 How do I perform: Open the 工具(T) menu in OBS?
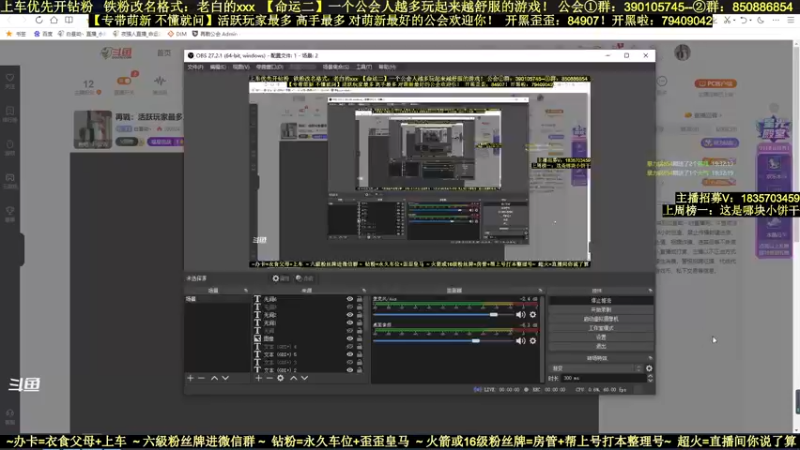(x=364, y=67)
